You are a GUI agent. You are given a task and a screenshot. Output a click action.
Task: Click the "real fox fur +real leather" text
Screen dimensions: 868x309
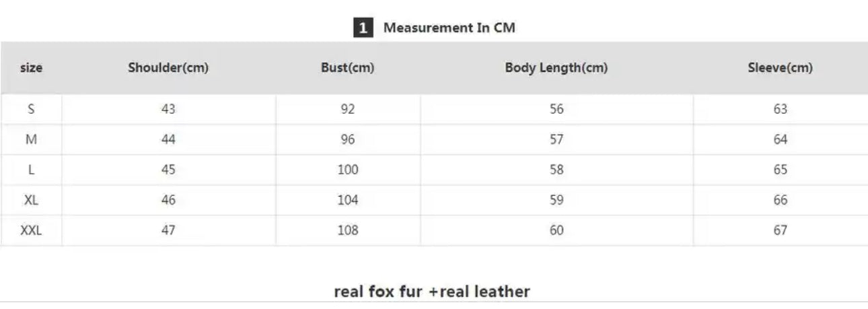pyautogui.click(x=432, y=291)
